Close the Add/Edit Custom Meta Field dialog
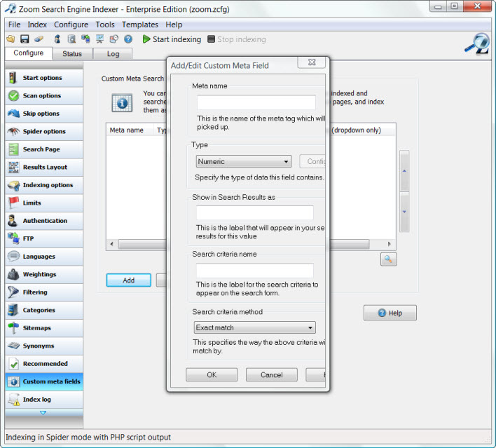The width and height of the screenshot is (496, 448). (312, 62)
